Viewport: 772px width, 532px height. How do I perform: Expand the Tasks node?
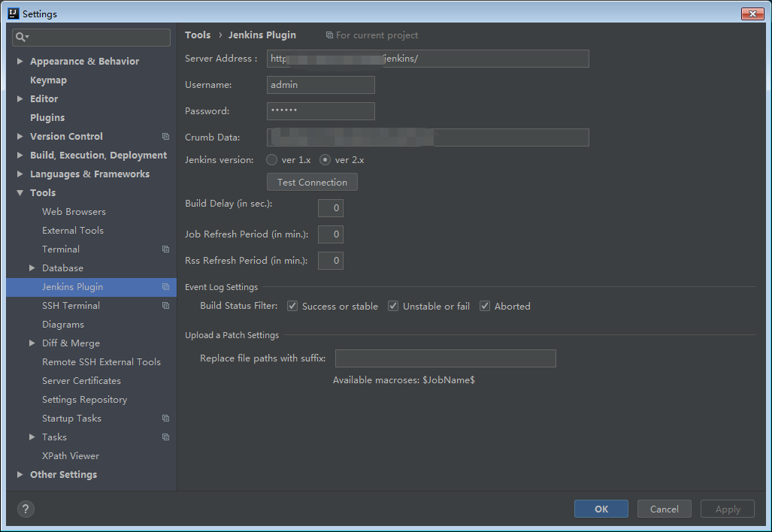click(x=32, y=437)
